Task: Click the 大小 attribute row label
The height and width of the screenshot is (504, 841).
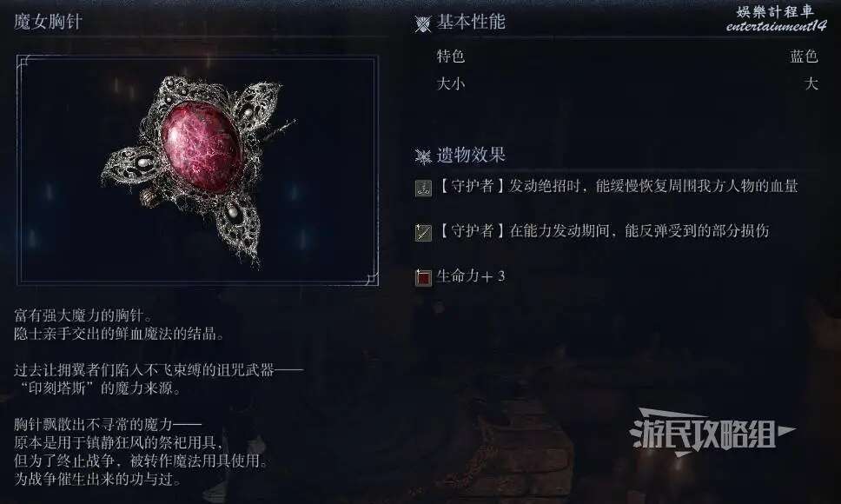Action: click(451, 84)
